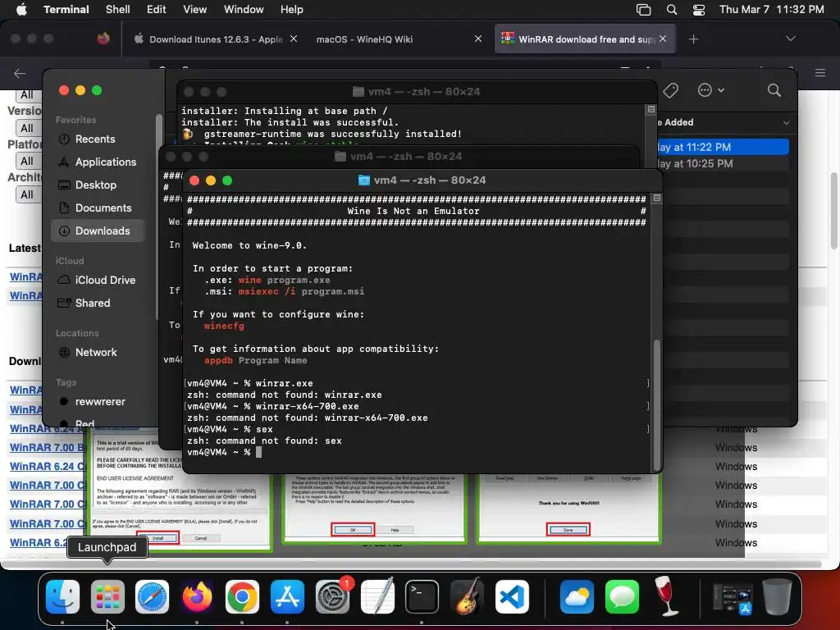840x630 pixels.
Task: Select Applications in Finder sidebar
Action: click(x=98, y=162)
